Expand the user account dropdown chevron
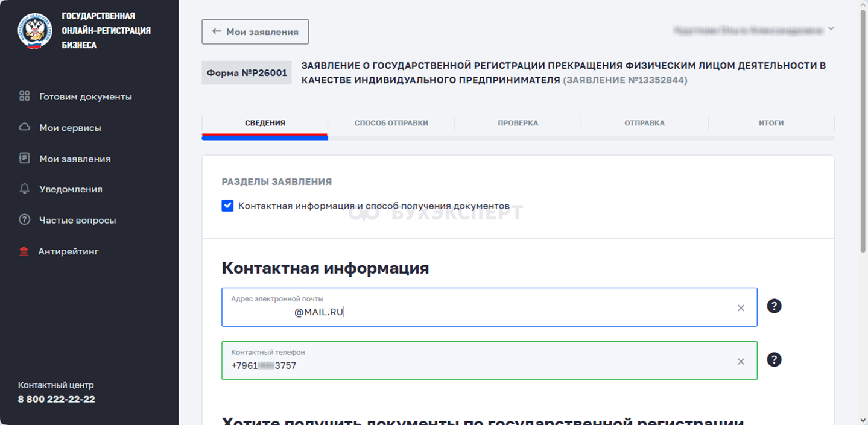Viewport: 868px width, 425px height. click(x=831, y=28)
